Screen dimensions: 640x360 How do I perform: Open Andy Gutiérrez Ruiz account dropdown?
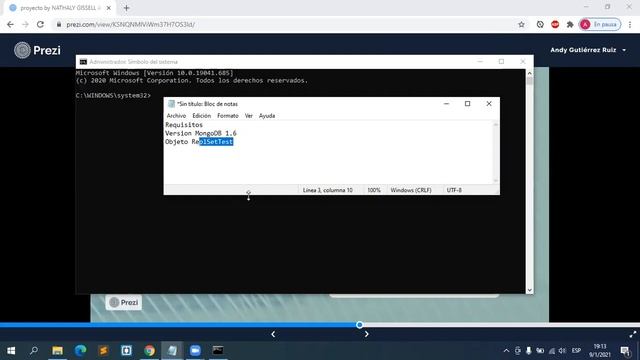588,50
